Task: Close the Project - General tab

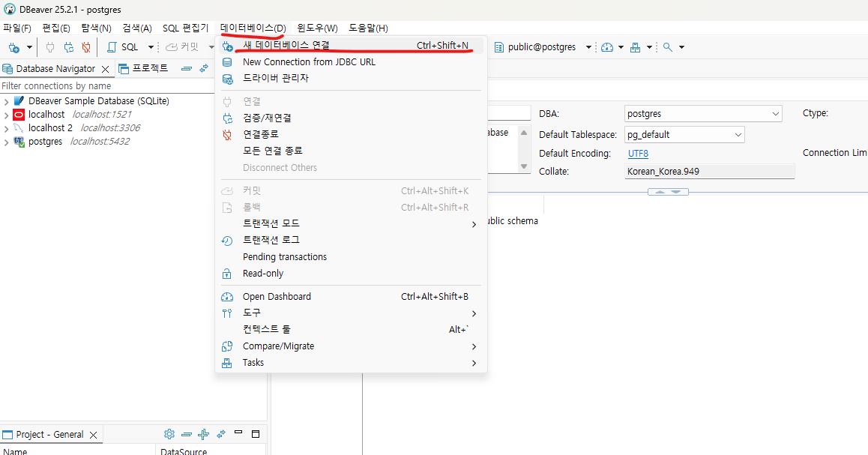Action: (x=93, y=435)
